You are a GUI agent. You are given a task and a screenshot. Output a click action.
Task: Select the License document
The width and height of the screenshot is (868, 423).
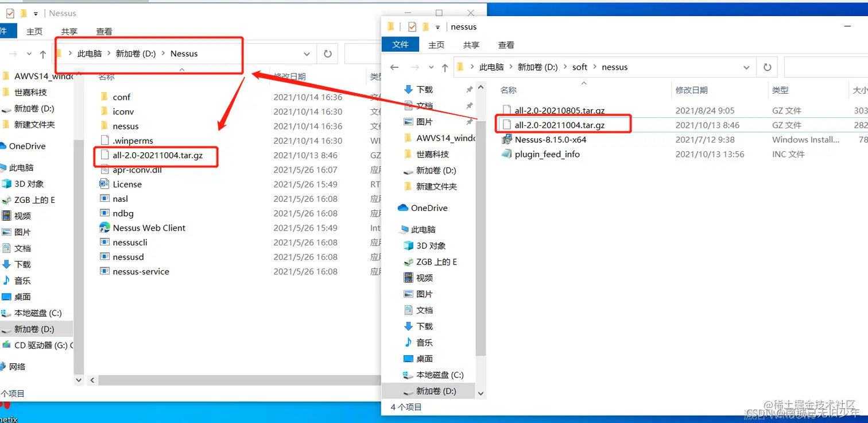[127, 184]
